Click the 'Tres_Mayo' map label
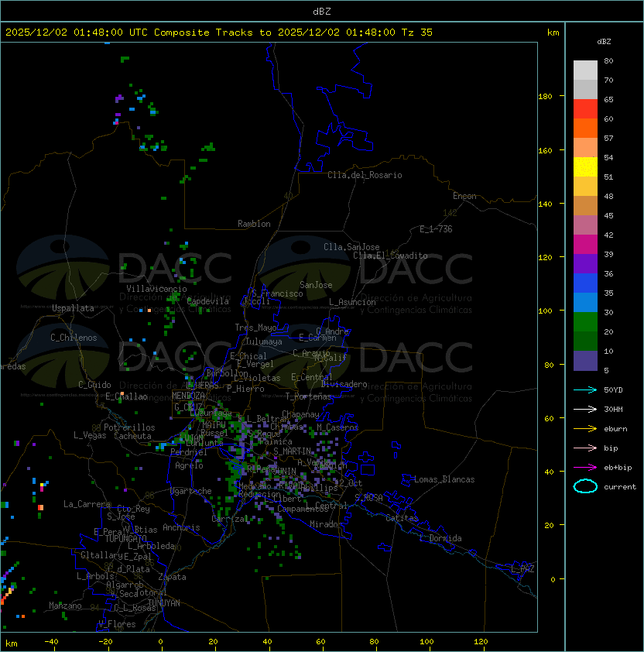Image resolution: width=644 pixels, height=652 pixels. click(255, 328)
